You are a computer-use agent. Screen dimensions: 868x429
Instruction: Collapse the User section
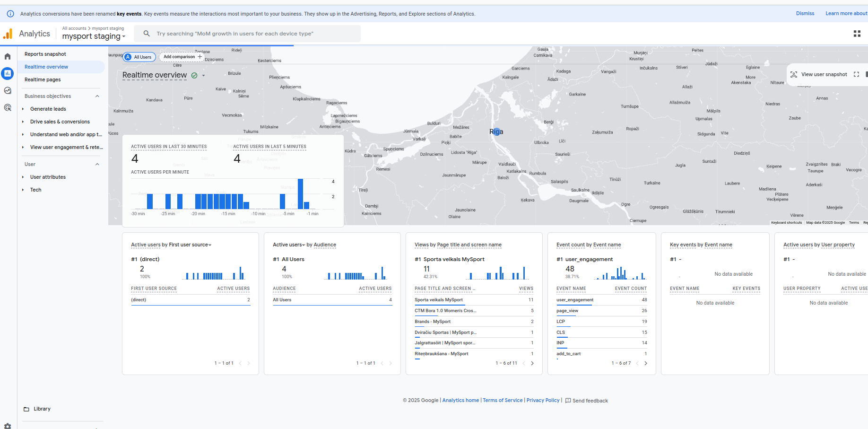tap(97, 164)
